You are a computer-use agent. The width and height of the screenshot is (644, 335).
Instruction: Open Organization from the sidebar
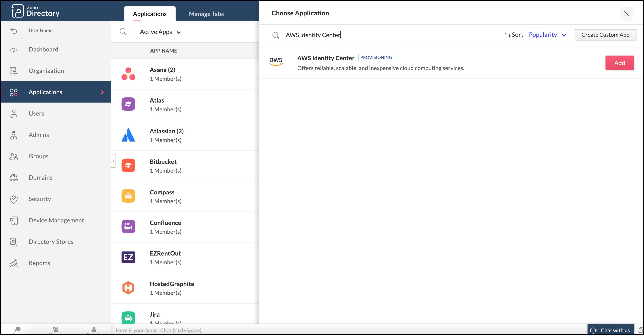click(x=56, y=71)
